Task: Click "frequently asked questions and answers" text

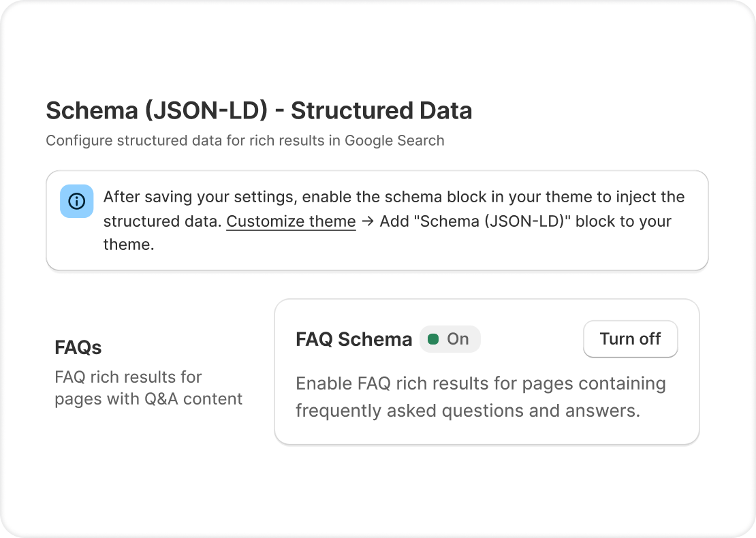Action: pyautogui.click(x=467, y=411)
